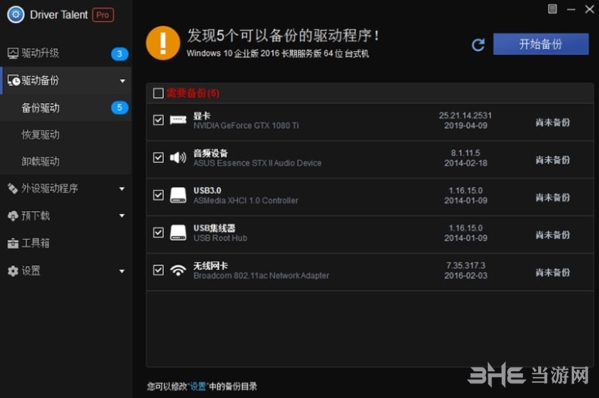Click the badge 3 on 驱动升级
599x398 pixels.
click(x=120, y=54)
